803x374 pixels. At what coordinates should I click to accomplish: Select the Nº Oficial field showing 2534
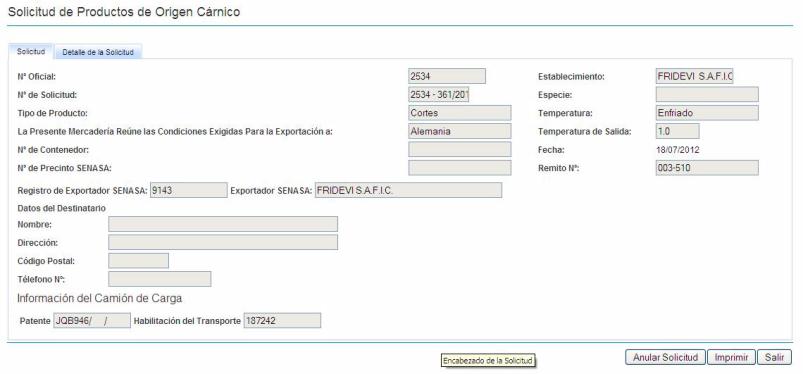click(x=447, y=76)
